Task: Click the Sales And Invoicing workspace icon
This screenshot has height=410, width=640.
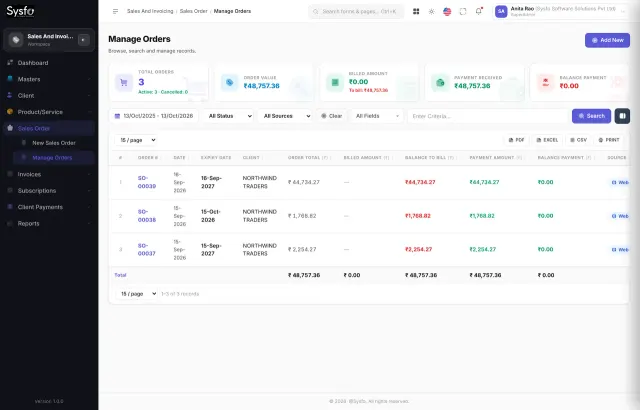Action: pyautogui.click(x=16, y=40)
